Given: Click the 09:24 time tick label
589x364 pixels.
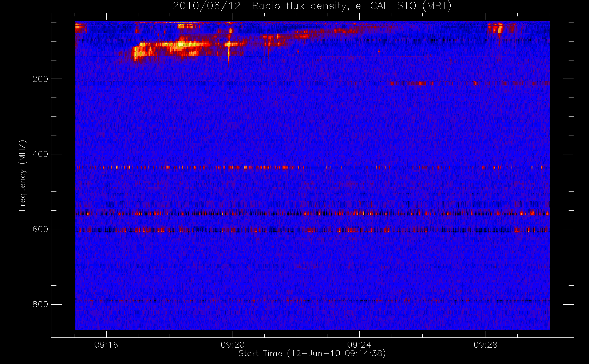Looking at the screenshot, I should pyautogui.click(x=359, y=345).
